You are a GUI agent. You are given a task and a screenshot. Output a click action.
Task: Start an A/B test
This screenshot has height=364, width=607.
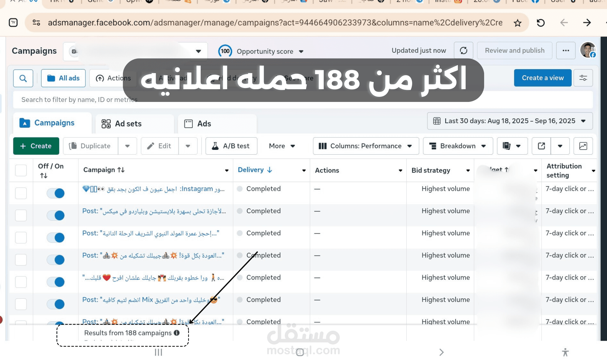click(x=231, y=146)
